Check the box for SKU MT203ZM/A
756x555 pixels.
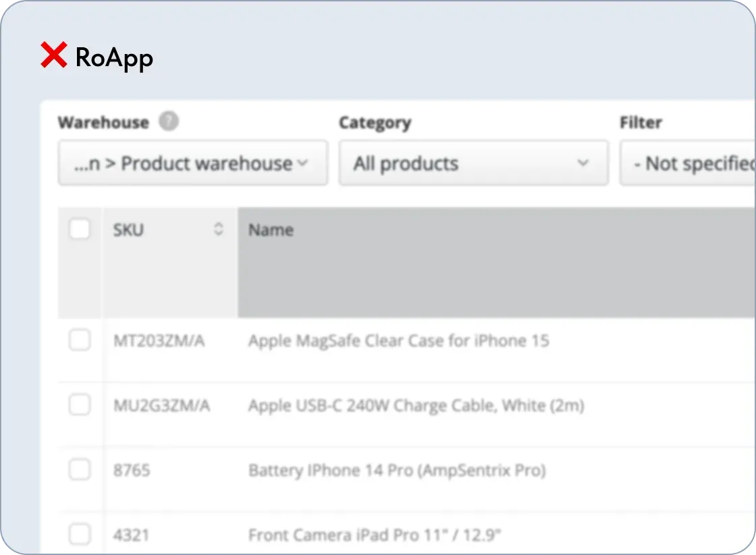[x=80, y=340]
